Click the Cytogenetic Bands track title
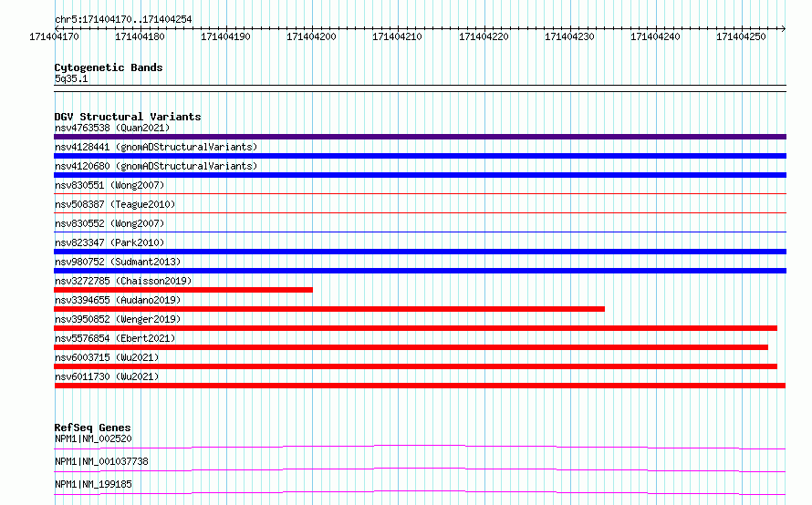This screenshot has width=812, height=505. point(109,67)
